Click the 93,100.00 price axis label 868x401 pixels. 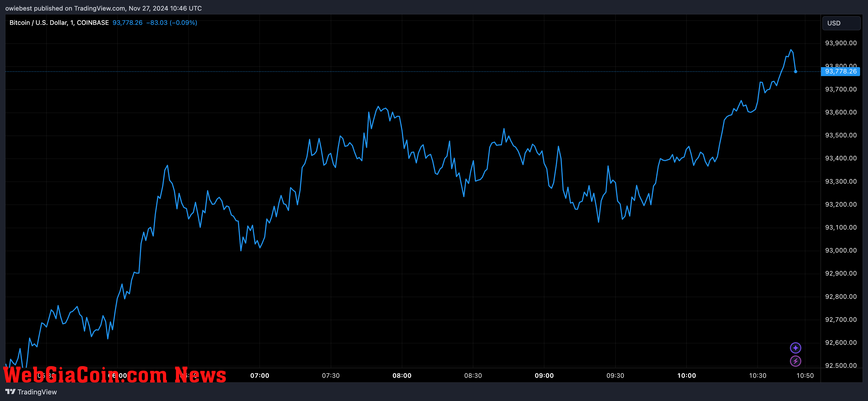click(x=841, y=227)
